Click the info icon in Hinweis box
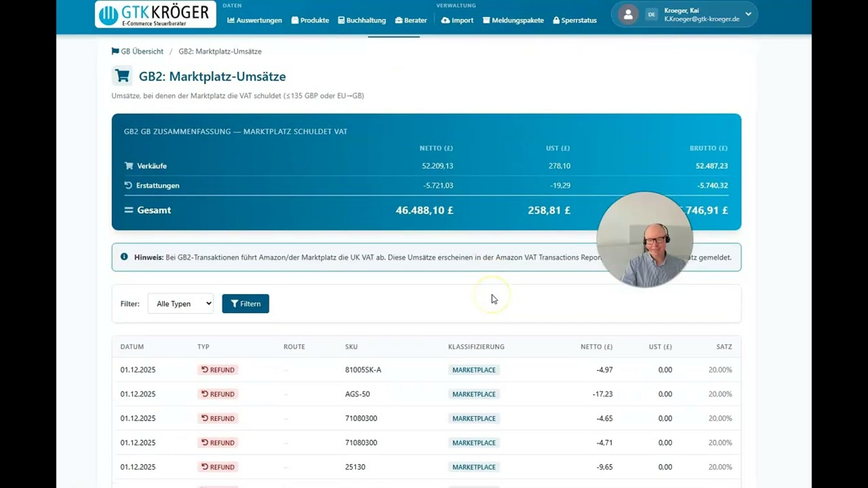The width and height of the screenshot is (868, 488). coord(124,257)
